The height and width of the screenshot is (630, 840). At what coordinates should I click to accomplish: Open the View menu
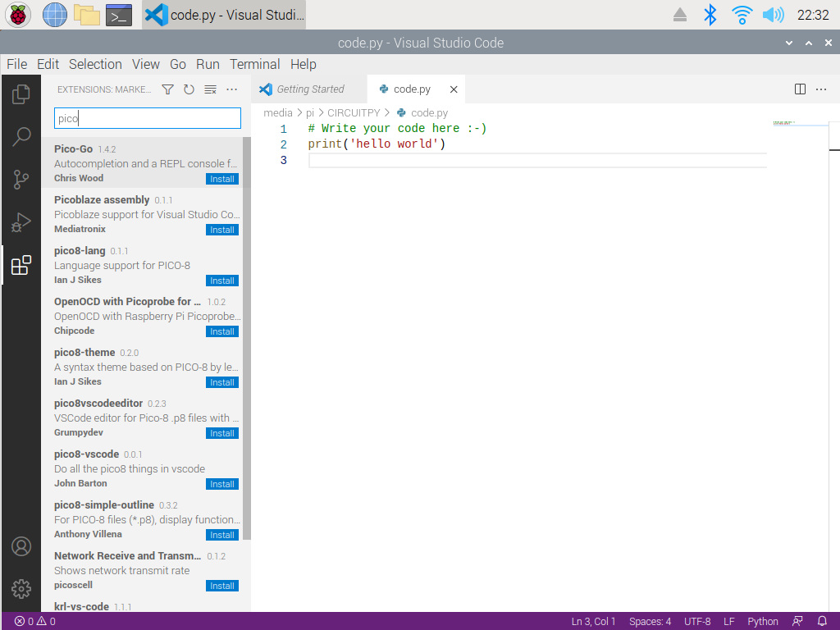click(146, 64)
